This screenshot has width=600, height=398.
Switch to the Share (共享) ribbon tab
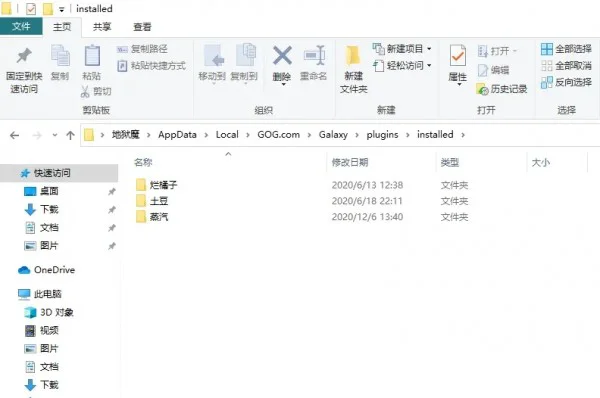coord(102,27)
